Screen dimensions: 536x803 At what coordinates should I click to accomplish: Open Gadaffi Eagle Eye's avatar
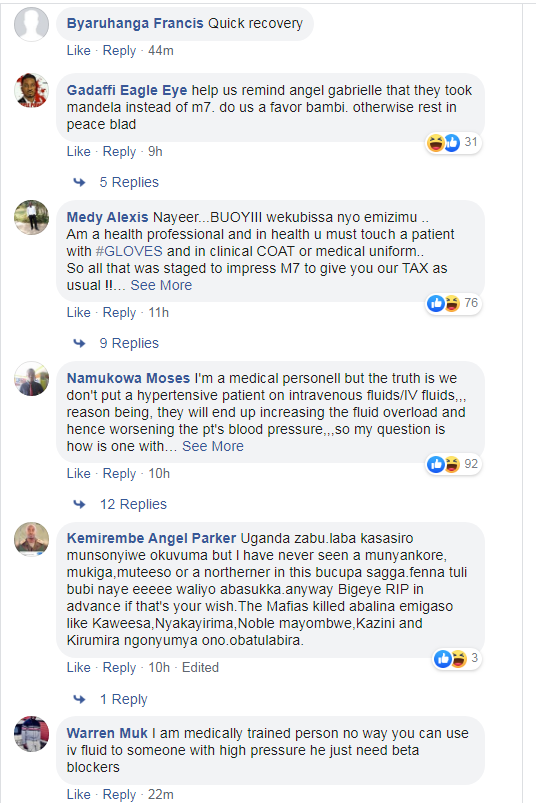pyautogui.click(x=32, y=90)
